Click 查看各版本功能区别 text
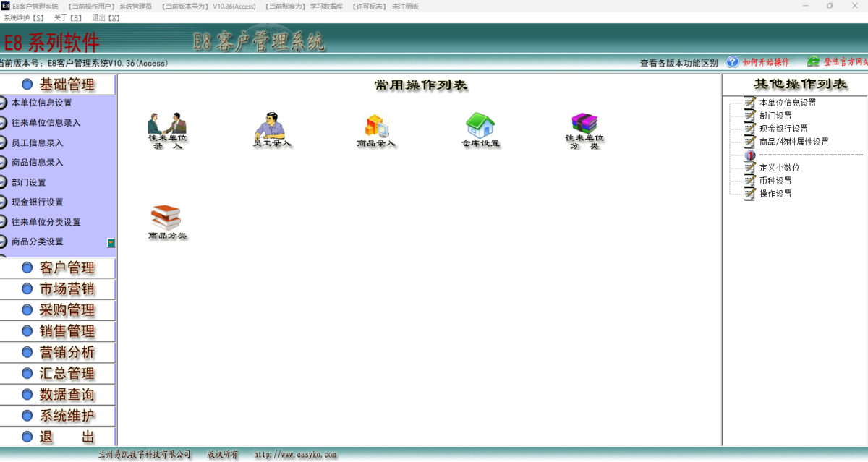The image size is (868, 462). 678,62
